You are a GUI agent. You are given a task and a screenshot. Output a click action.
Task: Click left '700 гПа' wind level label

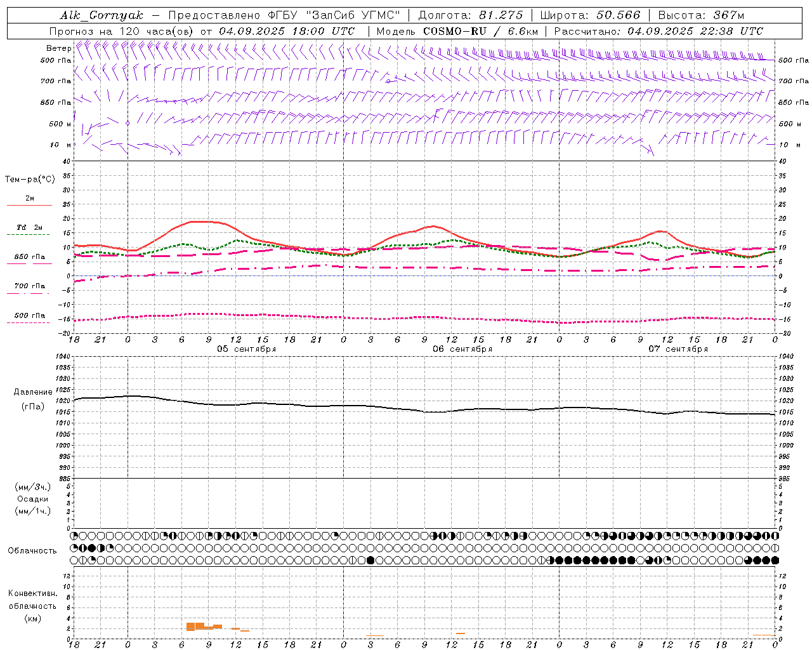coord(56,81)
